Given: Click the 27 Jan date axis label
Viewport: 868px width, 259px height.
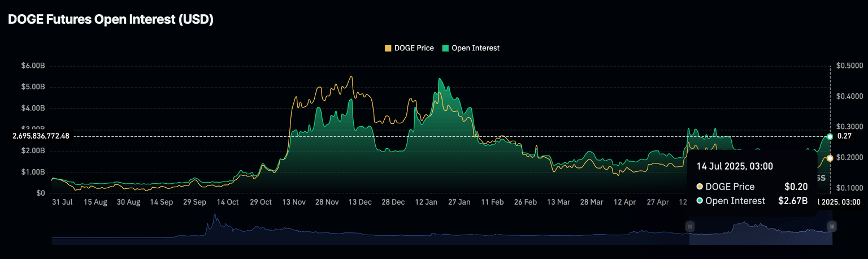Looking at the screenshot, I should point(459,202).
